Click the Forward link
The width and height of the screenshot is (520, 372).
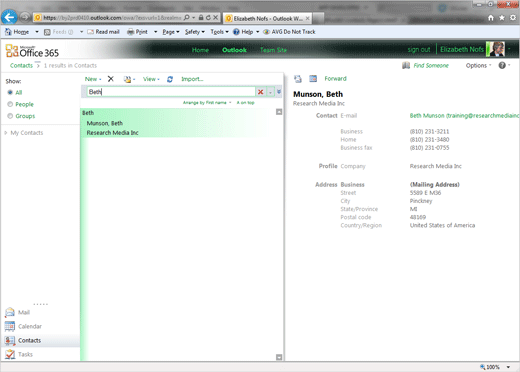click(335, 79)
